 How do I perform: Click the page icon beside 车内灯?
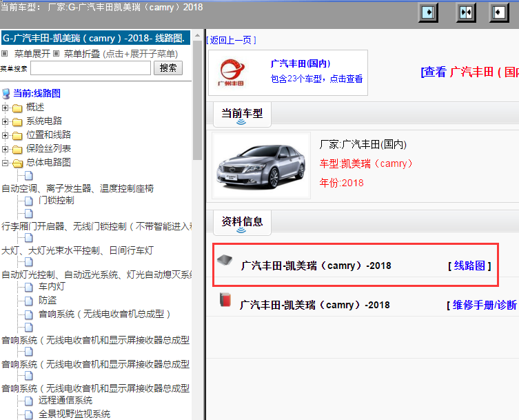[x=29, y=287]
